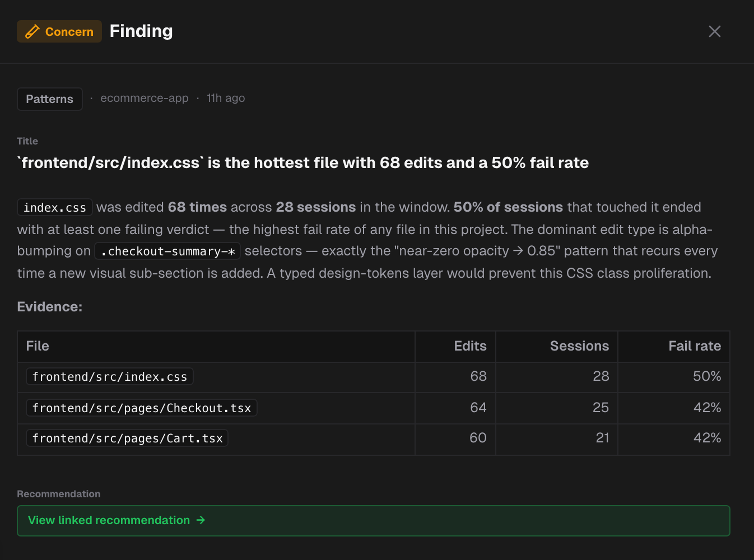Click the Finding panel heading
Viewport: 754px width, 560px height.
(x=141, y=31)
